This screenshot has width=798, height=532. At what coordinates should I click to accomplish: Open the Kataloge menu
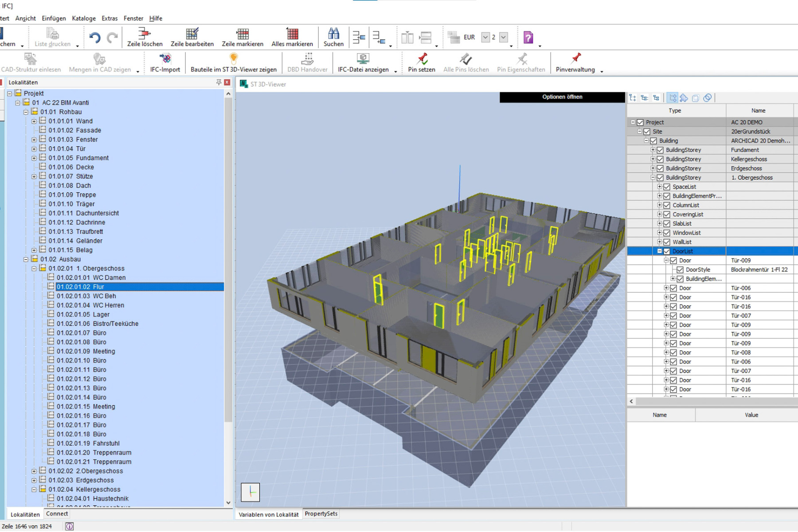coord(84,18)
